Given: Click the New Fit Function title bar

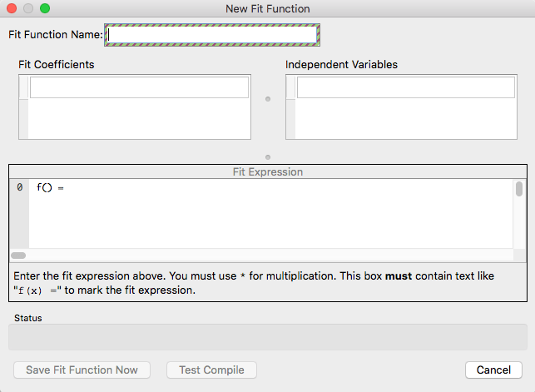Looking at the screenshot, I should tap(267, 8).
